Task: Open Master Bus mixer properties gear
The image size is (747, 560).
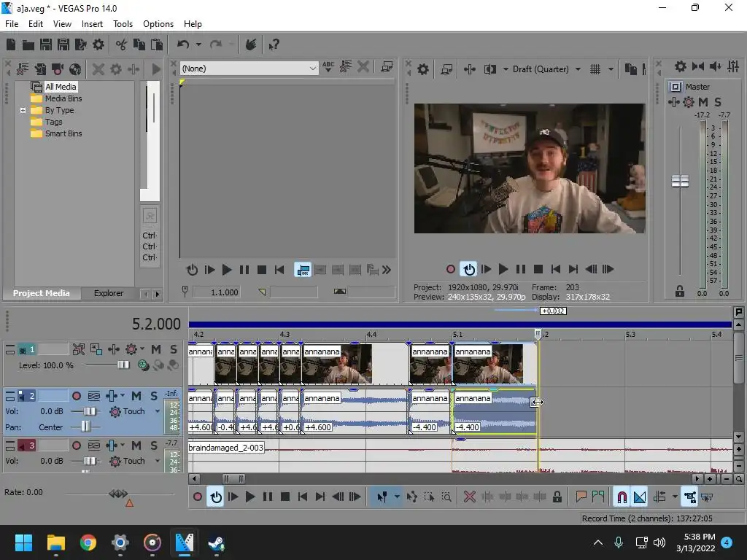Action: click(x=681, y=66)
